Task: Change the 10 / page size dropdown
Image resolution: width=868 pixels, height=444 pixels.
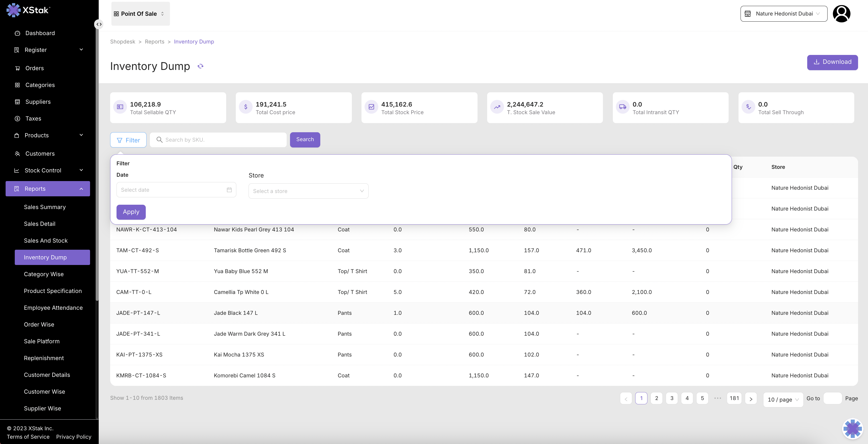Action: tap(783, 399)
